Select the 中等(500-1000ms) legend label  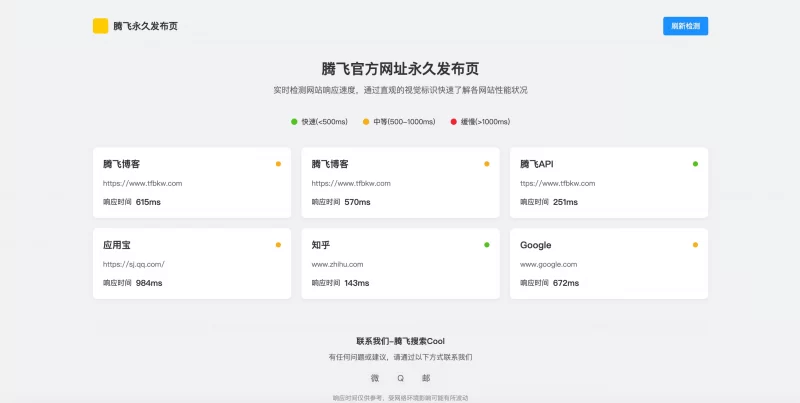click(x=405, y=122)
